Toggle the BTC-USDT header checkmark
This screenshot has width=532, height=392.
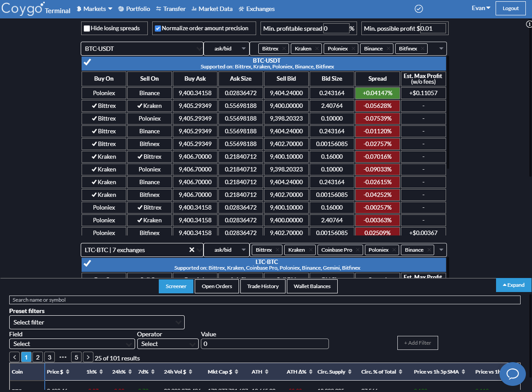[x=87, y=63]
